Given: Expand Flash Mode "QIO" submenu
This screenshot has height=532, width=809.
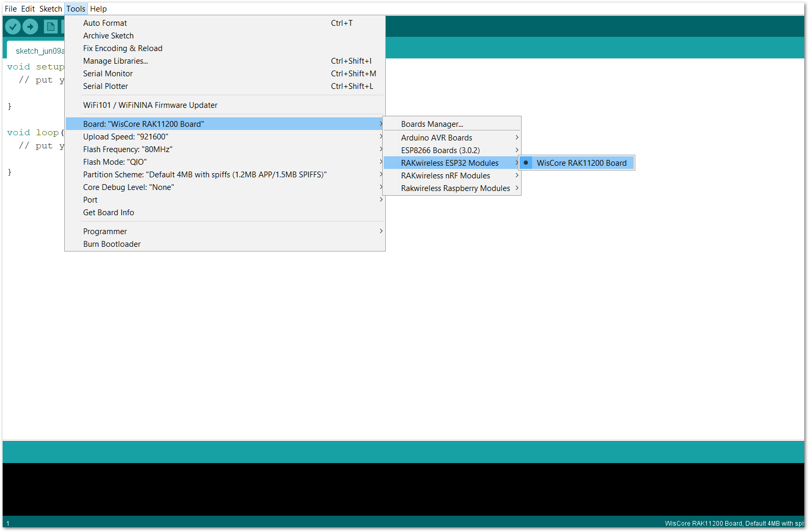Looking at the screenshot, I should point(225,162).
